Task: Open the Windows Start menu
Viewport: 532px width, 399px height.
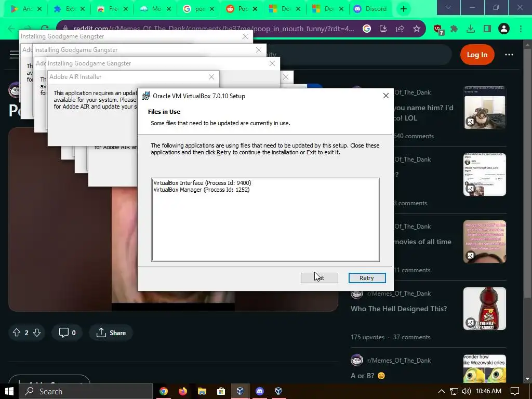Action: [x=9, y=391]
